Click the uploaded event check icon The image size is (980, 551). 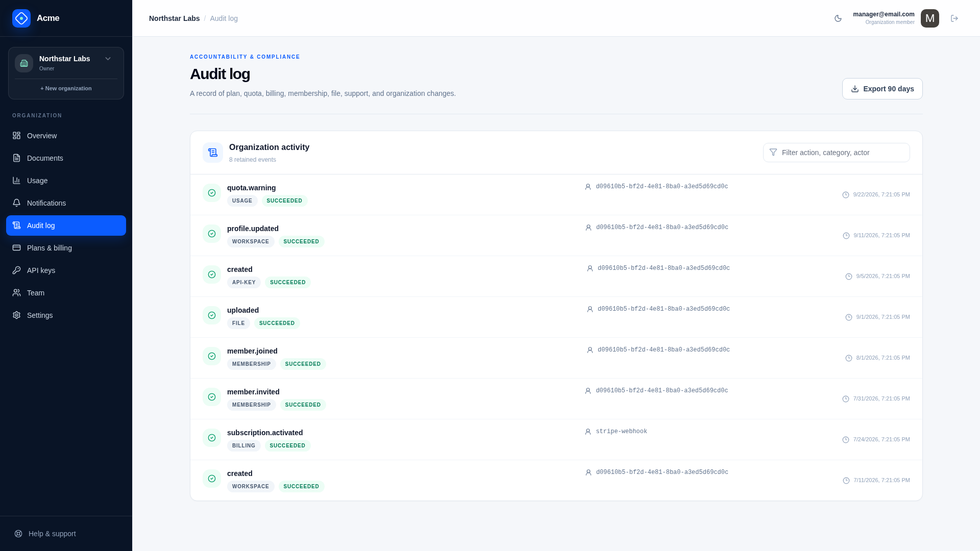point(212,315)
